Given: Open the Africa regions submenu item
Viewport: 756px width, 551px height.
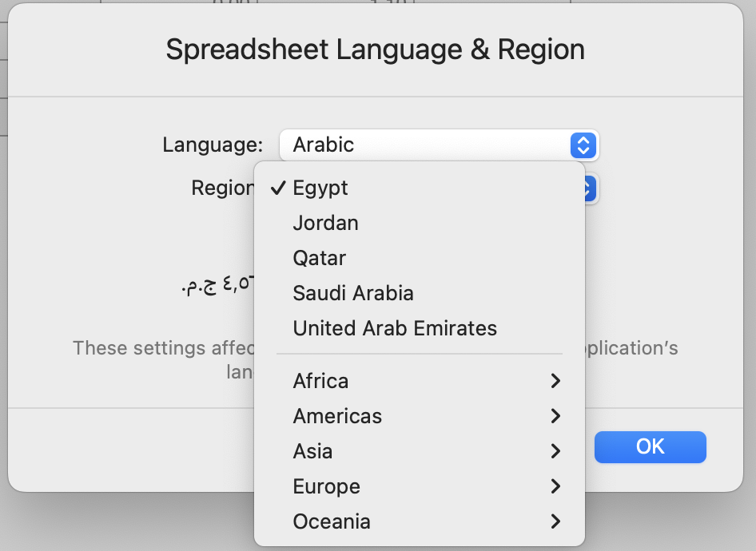Looking at the screenshot, I should 320,381.
